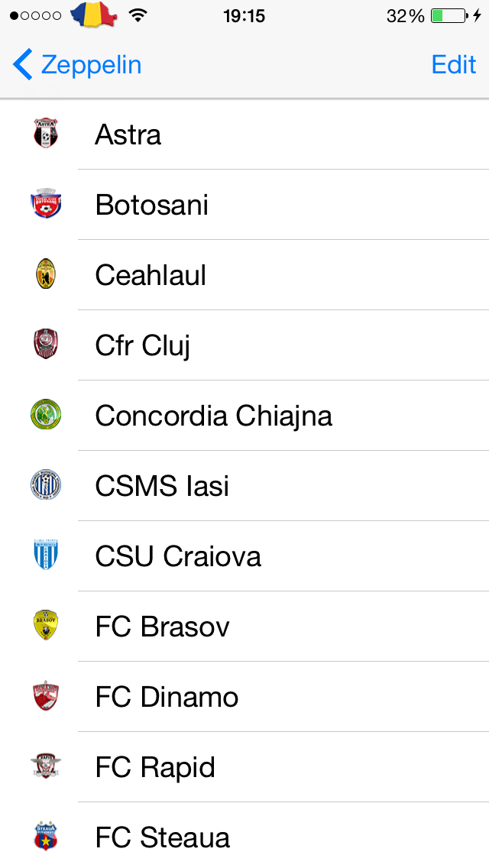The width and height of the screenshot is (489, 868).
Task: Tap the Romania flag carrier logo
Action: point(94,15)
